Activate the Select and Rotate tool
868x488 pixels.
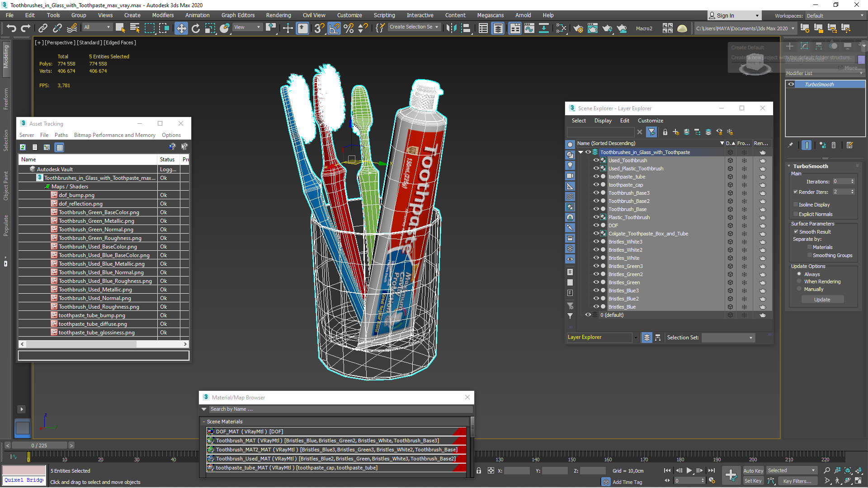[196, 28]
